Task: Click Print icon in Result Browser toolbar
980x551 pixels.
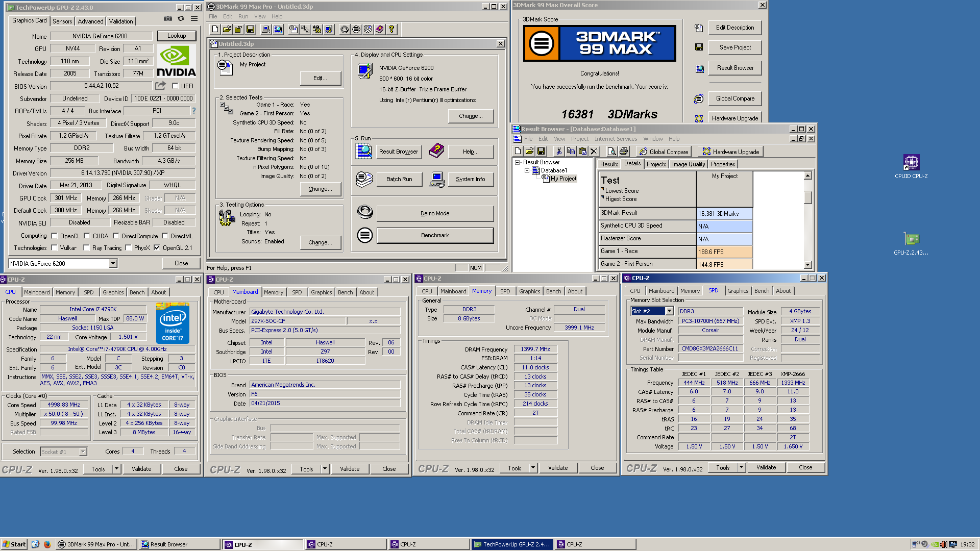Action: (623, 152)
